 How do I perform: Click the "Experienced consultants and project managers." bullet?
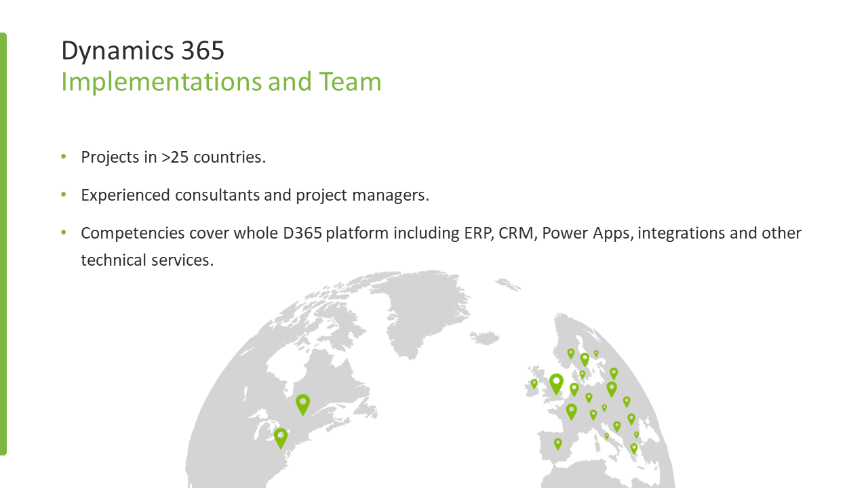[255, 195]
